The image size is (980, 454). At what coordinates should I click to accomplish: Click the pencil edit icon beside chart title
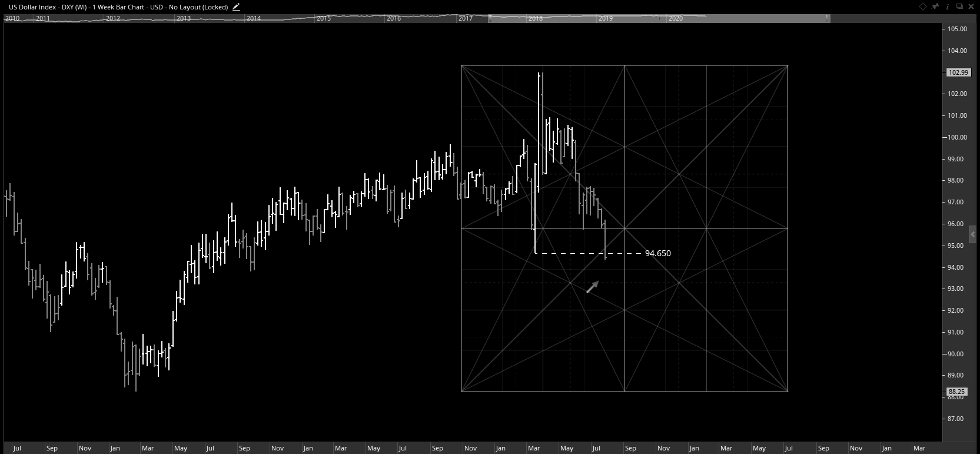click(236, 7)
